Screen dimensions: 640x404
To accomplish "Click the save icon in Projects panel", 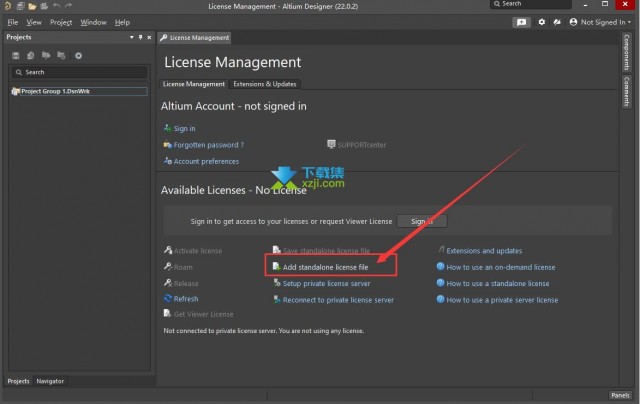I will [16, 55].
